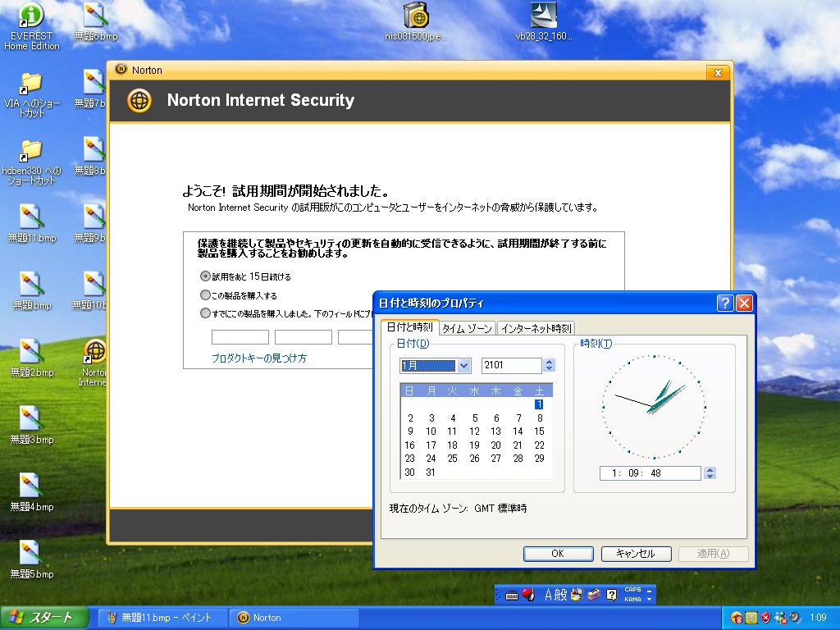Select the 日付と時刻 tab
The width and height of the screenshot is (840, 630).
[410, 326]
